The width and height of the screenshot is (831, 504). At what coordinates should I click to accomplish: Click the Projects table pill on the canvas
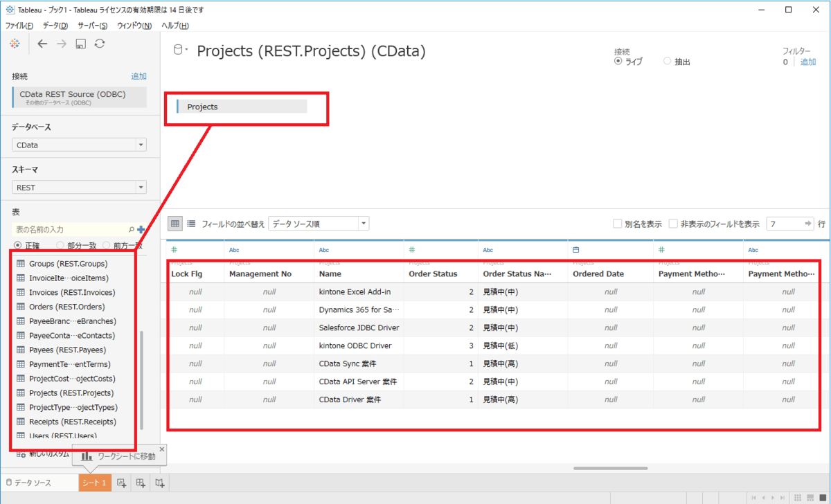pos(242,107)
